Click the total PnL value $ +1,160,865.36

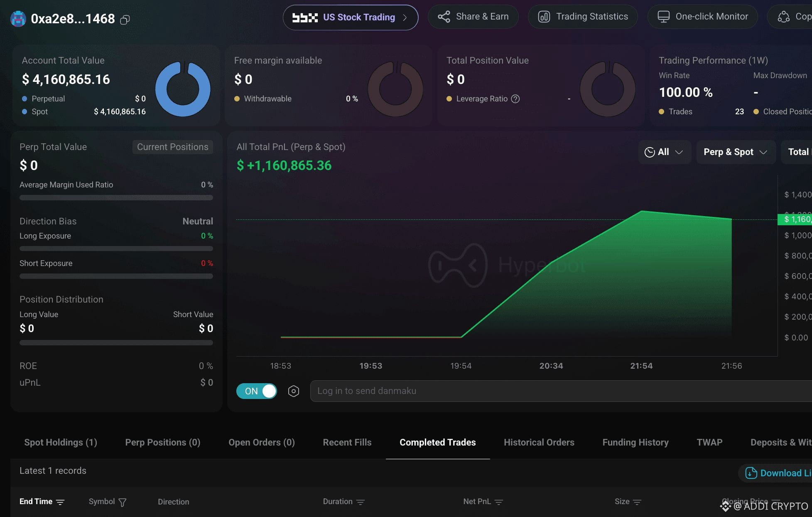284,166
